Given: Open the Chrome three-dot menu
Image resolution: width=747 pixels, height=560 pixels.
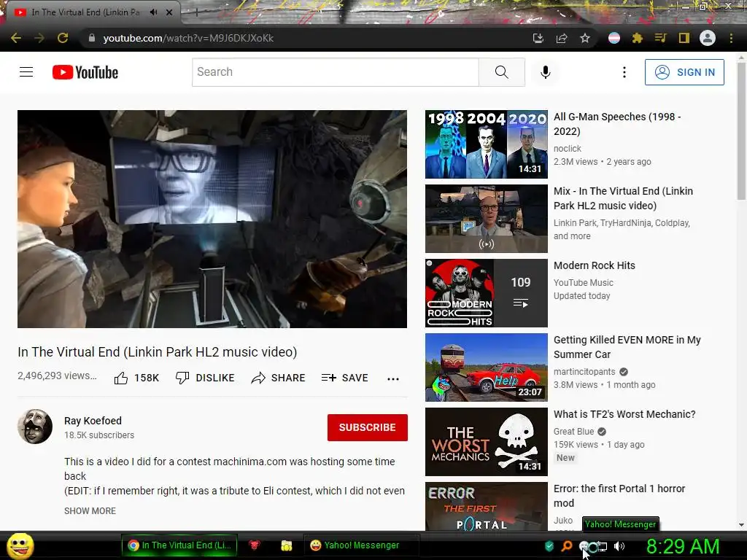Looking at the screenshot, I should [x=731, y=38].
